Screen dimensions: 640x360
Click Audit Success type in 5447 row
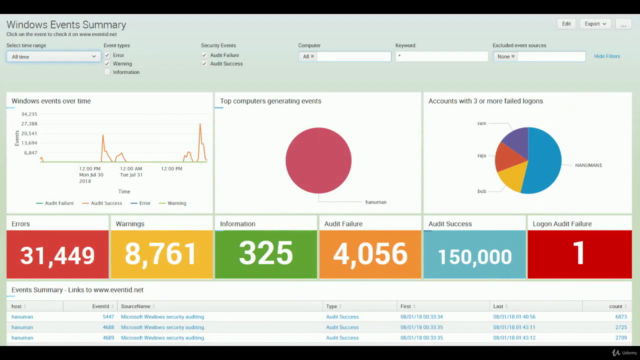[x=342, y=317]
